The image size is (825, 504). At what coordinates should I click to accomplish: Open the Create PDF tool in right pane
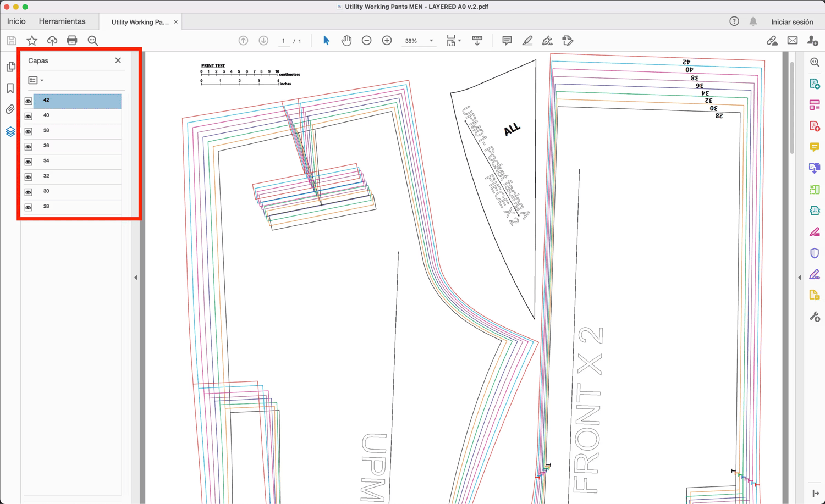click(x=815, y=126)
